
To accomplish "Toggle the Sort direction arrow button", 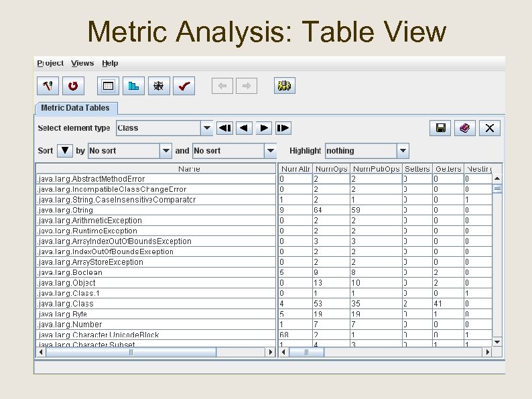I will click(65, 150).
